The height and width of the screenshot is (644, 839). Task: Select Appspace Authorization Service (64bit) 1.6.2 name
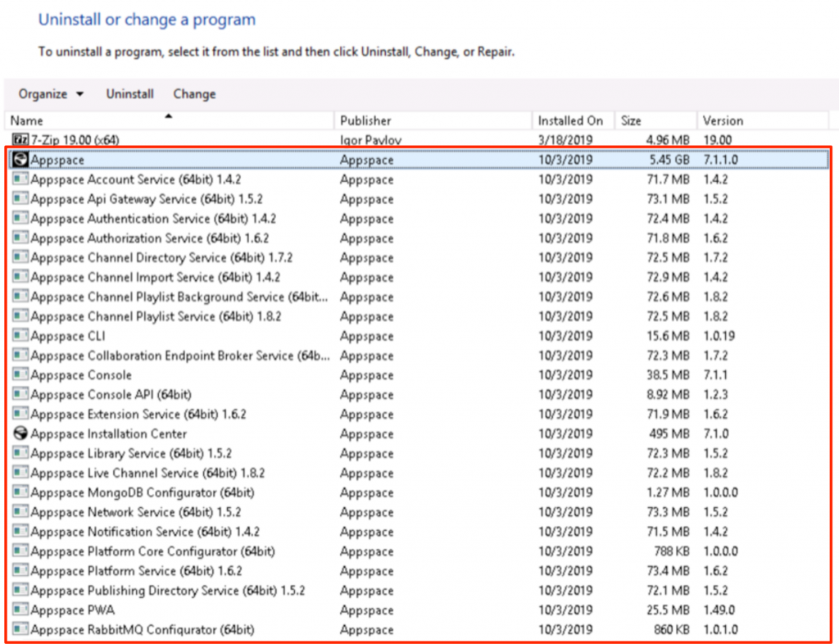[150, 238]
